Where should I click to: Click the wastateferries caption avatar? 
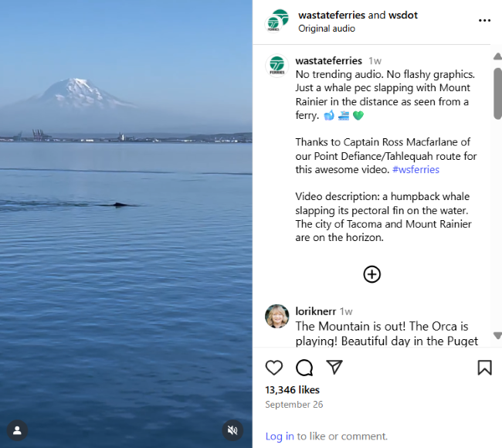point(277,66)
